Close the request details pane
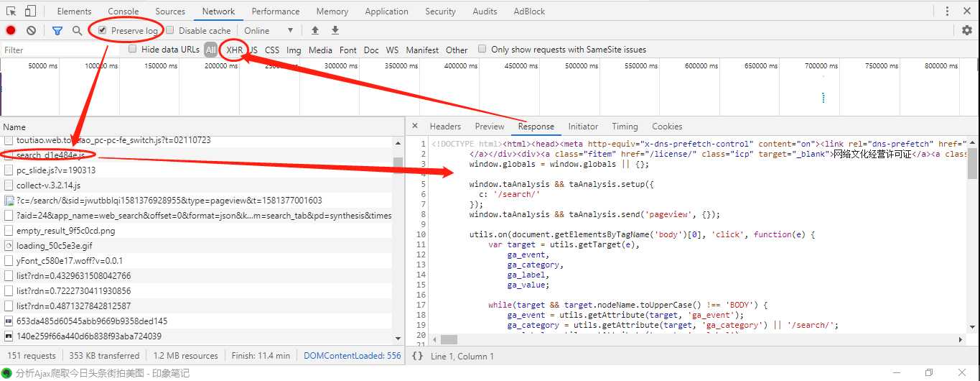 pos(415,126)
